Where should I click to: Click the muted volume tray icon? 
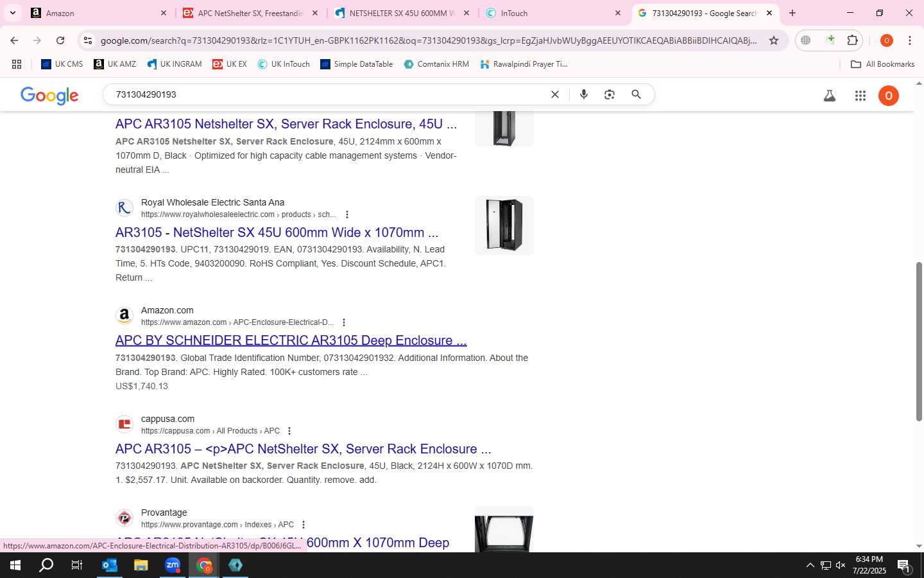(841, 565)
